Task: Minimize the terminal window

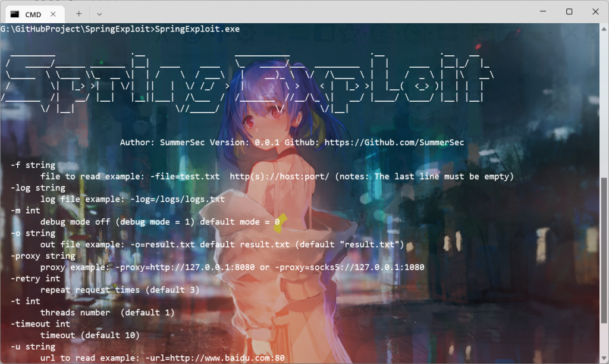Action: [x=543, y=11]
